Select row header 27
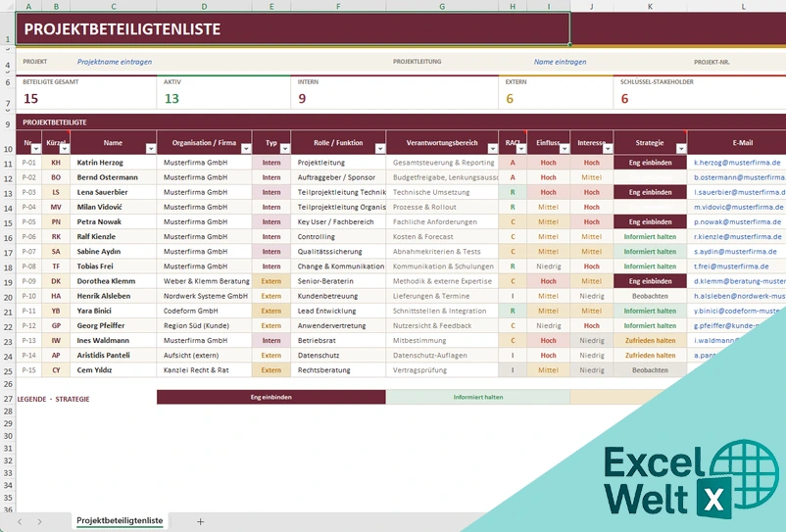The height and width of the screenshot is (532, 786). click(8, 399)
